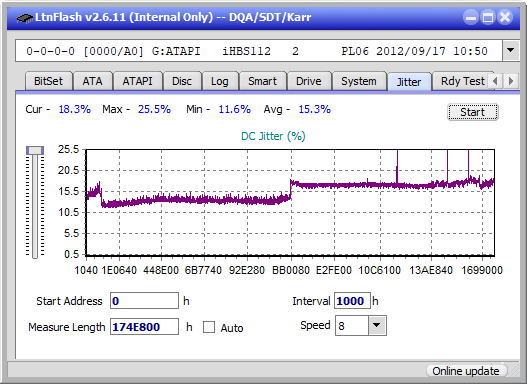527x384 pixels.
Task: Click the y-axis label 20.5
Action: tap(68, 170)
